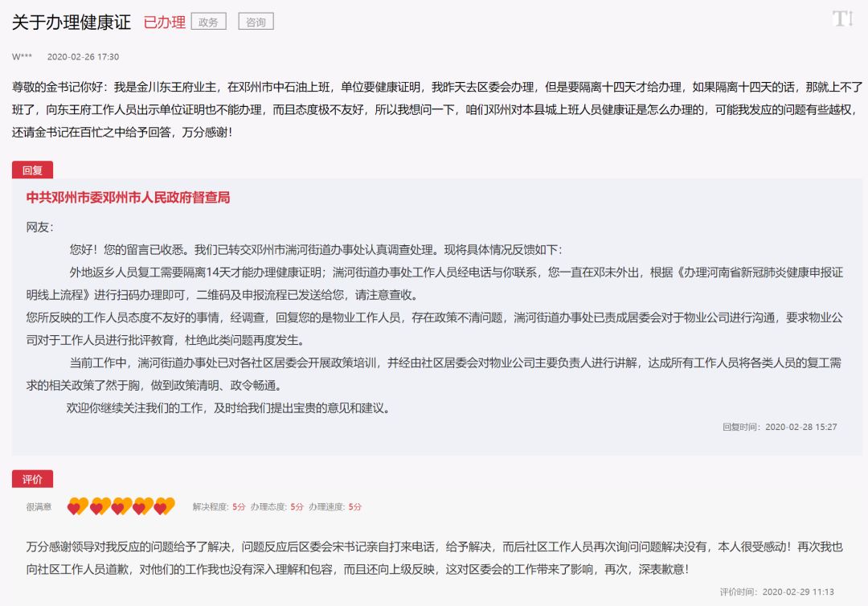
Task: Click the 解决程度 5分 score
Action: coord(219,506)
